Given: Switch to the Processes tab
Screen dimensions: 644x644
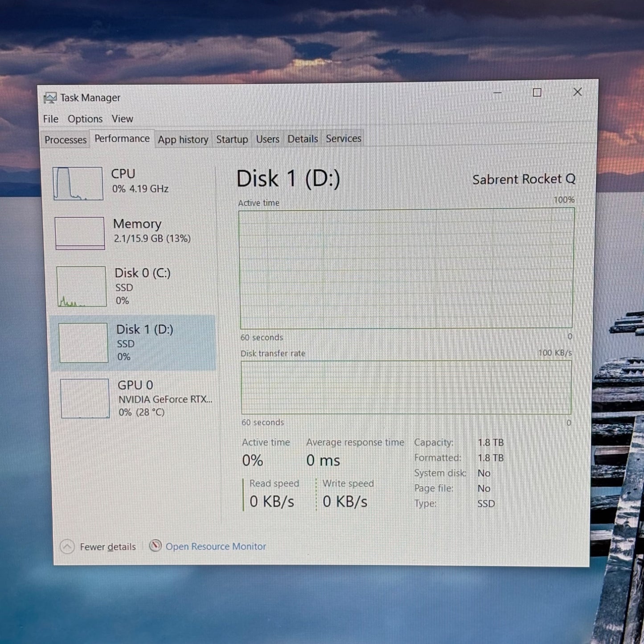Looking at the screenshot, I should (66, 140).
